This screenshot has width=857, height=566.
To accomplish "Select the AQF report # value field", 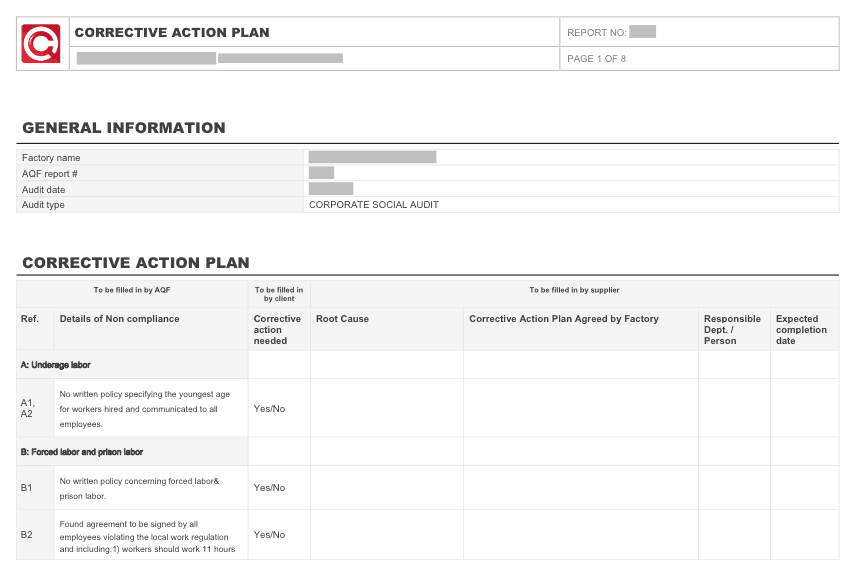I will pyautogui.click(x=321, y=173).
